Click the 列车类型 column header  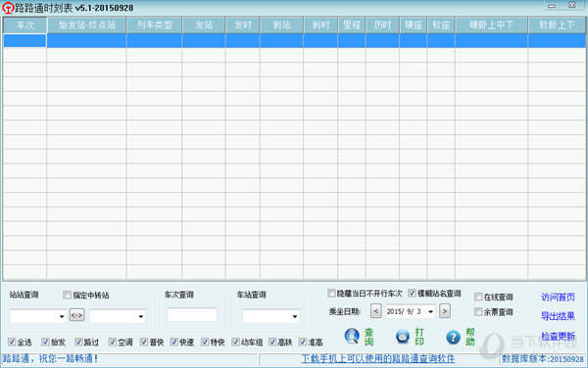click(x=154, y=25)
